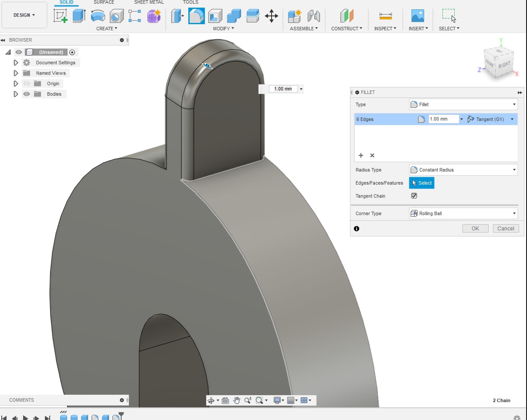Select the Extrude tool

79,16
